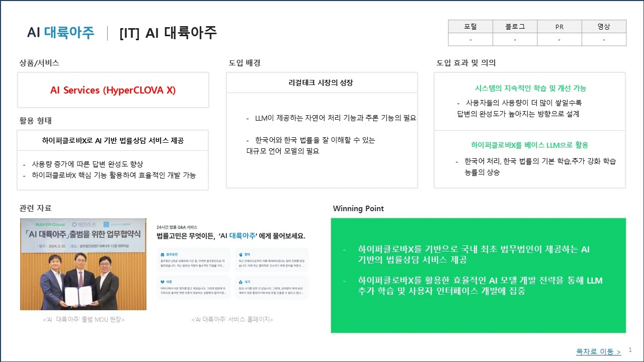Click the '사기' card in the homepage image
The image size is (644, 362).
pos(272,287)
